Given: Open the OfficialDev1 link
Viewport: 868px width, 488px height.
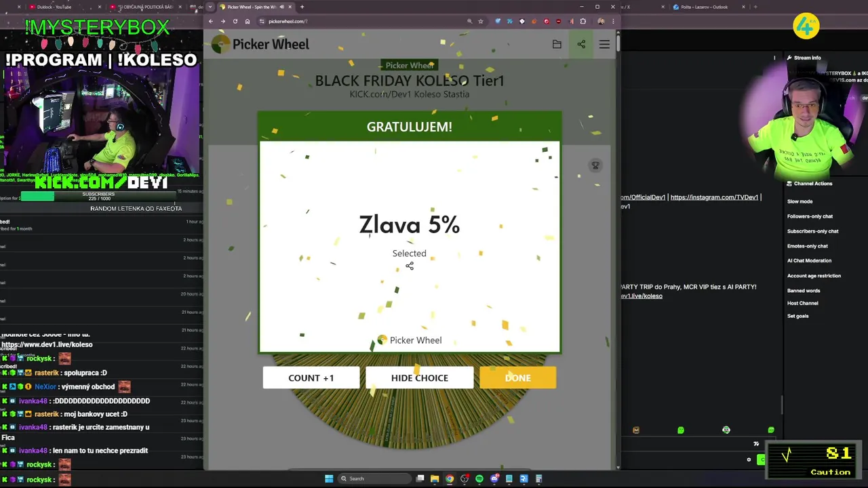Looking at the screenshot, I should click(643, 197).
